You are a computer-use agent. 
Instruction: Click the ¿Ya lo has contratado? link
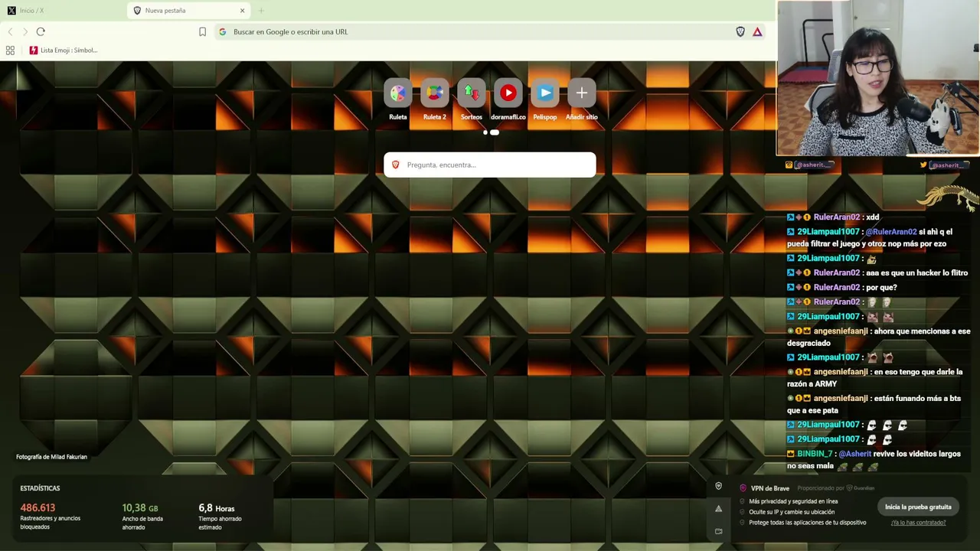click(918, 523)
